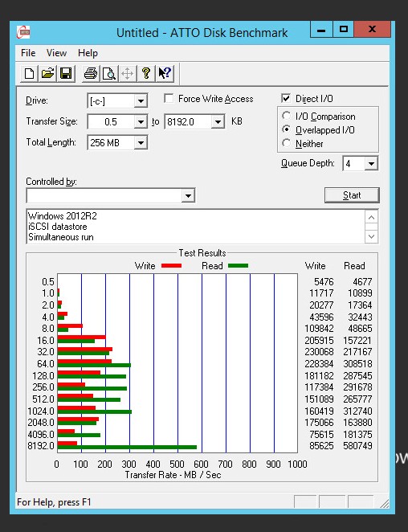Expand the minimum Transfer Size 0.5 dropdown
This screenshot has width=408, height=532.
click(x=141, y=122)
